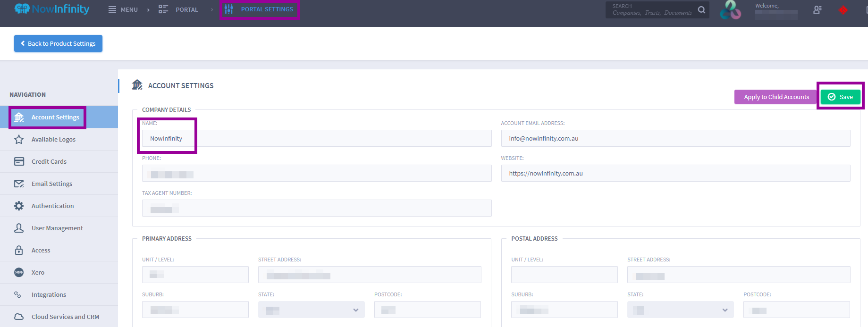This screenshot has height=327, width=868.
Task: Click Postal Address Postcode field
Action: pyautogui.click(x=797, y=310)
